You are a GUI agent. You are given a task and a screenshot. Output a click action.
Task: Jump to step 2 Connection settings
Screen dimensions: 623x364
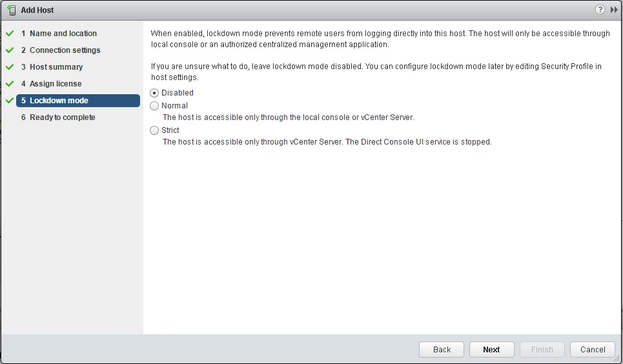65,50
